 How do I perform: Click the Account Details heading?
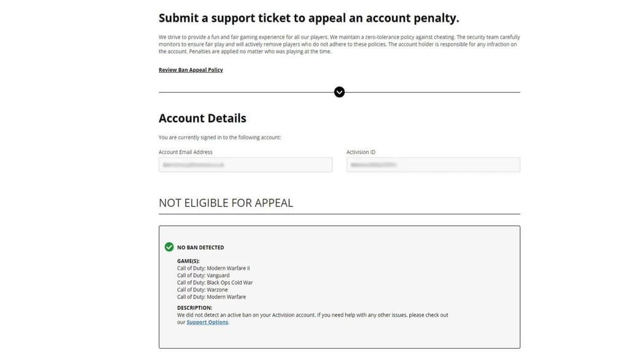pyautogui.click(x=202, y=118)
